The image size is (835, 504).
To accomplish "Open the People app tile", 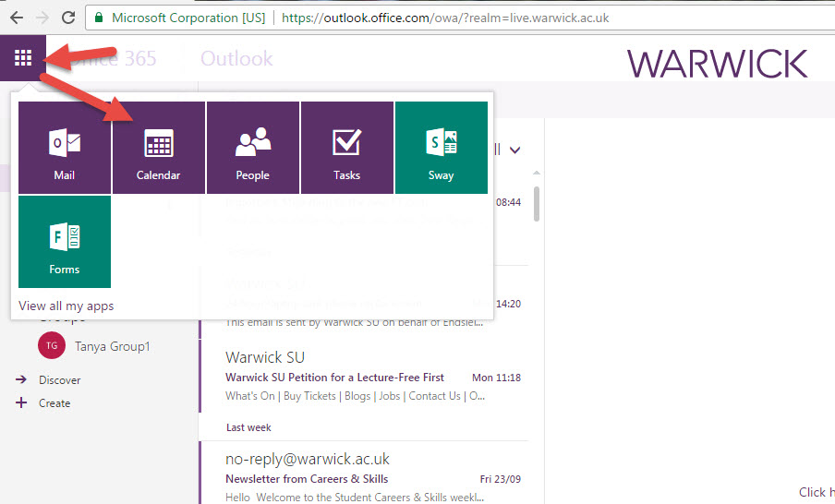I will [x=253, y=148].
